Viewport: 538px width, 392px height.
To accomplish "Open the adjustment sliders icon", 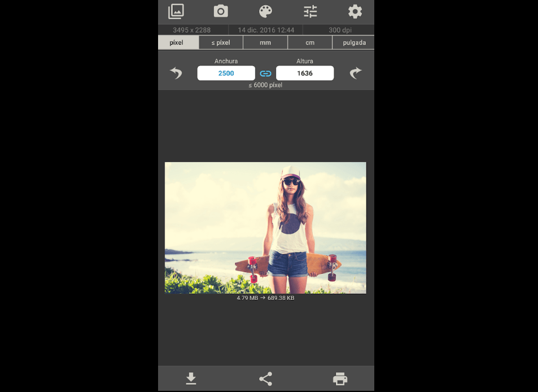I will (x=310, y=12).
